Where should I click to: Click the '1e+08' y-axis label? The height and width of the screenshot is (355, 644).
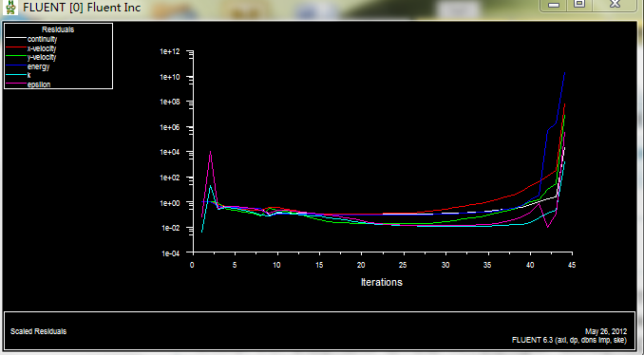click(170, 103)
